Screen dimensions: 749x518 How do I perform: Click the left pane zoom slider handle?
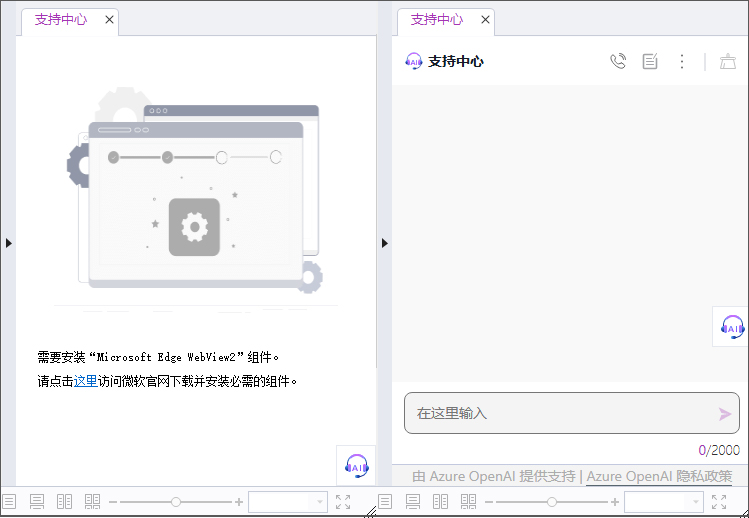[176, 502]
